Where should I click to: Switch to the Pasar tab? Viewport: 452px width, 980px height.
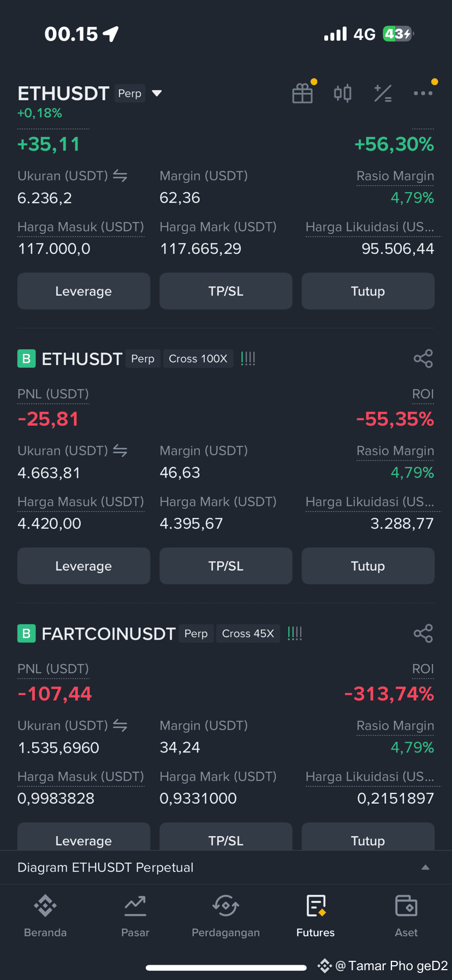pyautogui.click(x=135, y=917)
